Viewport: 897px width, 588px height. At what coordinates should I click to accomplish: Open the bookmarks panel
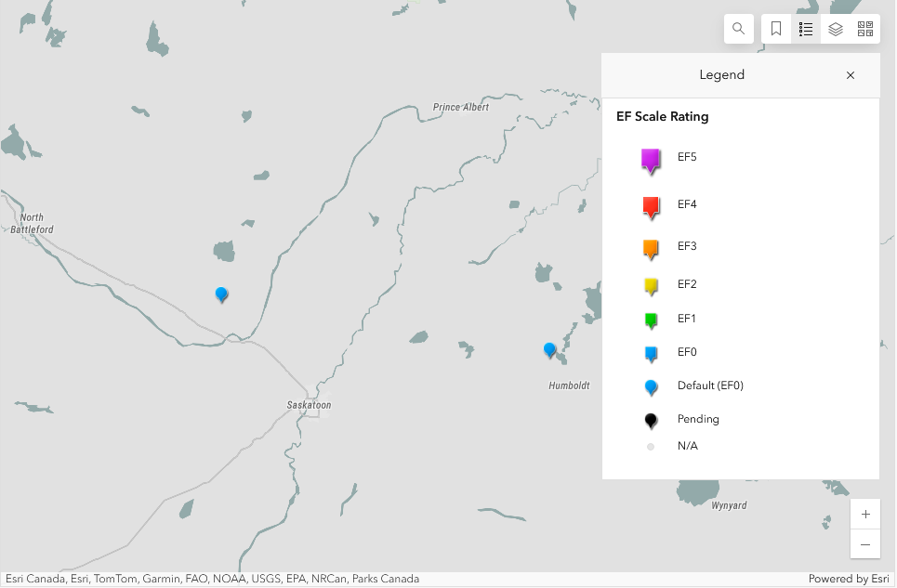pos(776,29)
